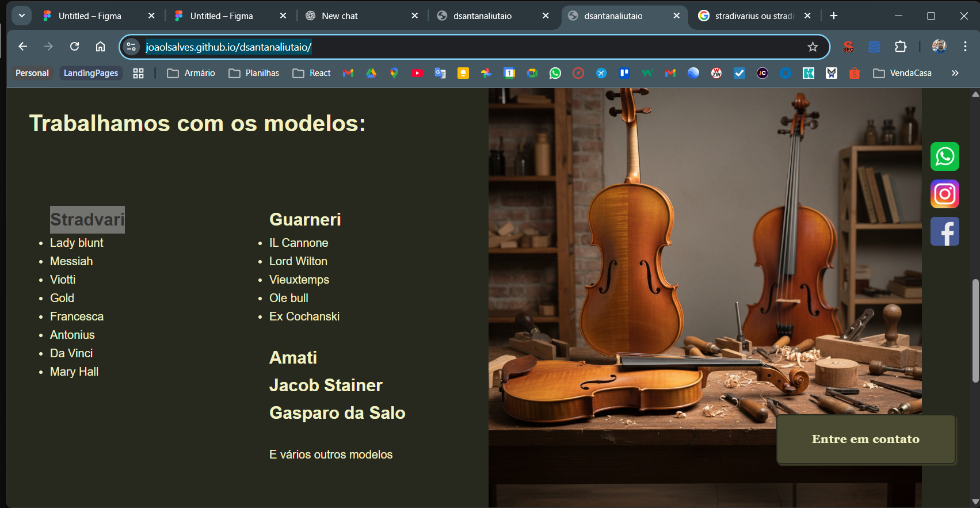
Task: Bookmark this page with the star icon
Action: click(813, 47)
